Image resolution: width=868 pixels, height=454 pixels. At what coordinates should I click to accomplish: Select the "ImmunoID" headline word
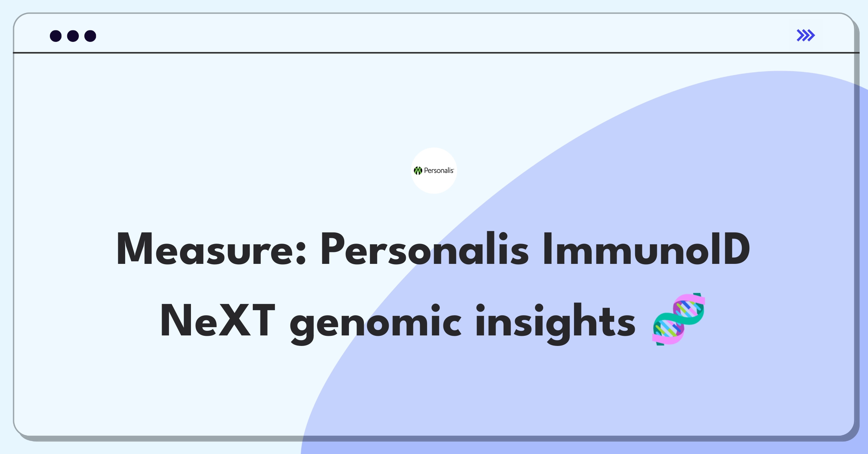[646, 249]
